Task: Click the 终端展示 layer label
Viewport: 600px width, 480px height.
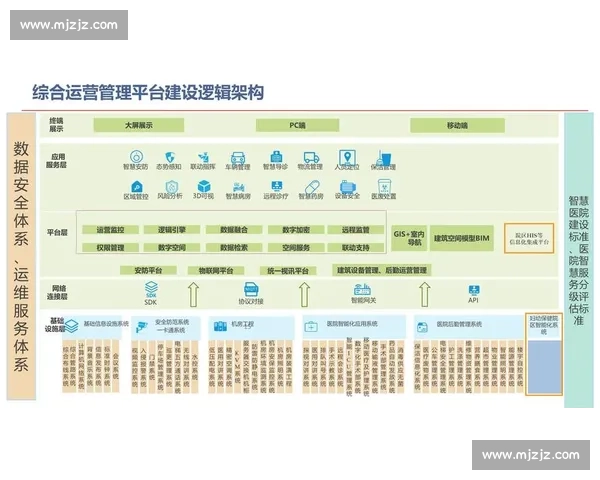Action: [56, 125]
